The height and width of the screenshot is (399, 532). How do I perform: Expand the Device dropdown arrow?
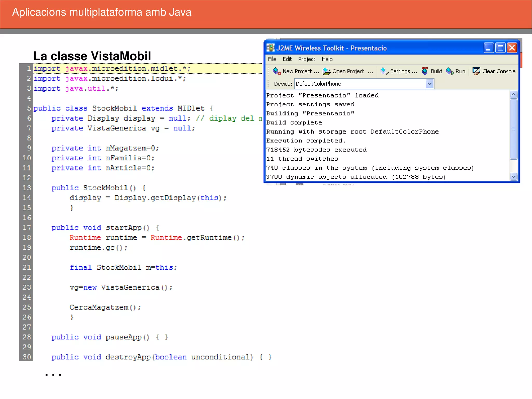(x=430, y=84)
